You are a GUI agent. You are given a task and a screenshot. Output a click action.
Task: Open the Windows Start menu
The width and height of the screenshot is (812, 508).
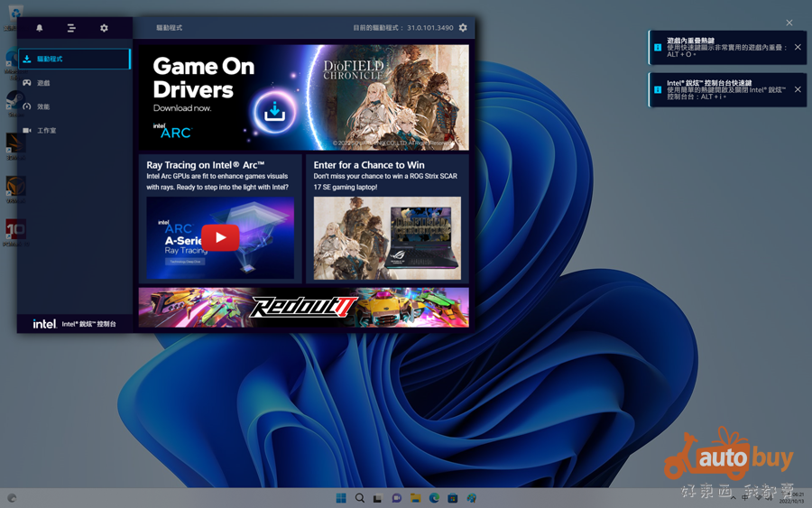[341, 498]
